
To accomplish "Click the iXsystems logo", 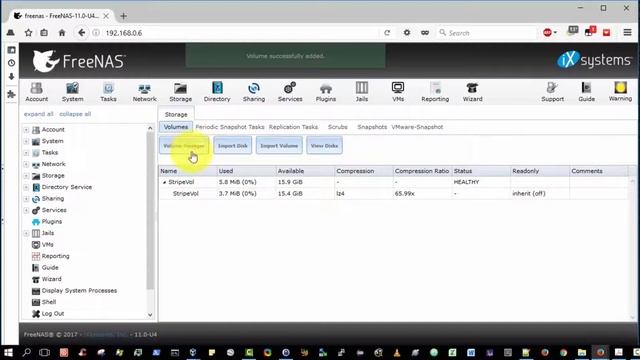I will point(594,60).
